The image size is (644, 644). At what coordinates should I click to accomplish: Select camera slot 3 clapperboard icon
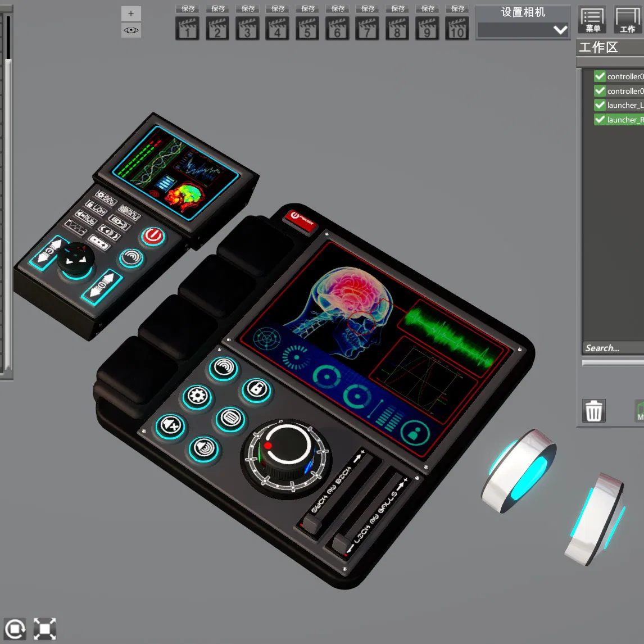(247, 28)
